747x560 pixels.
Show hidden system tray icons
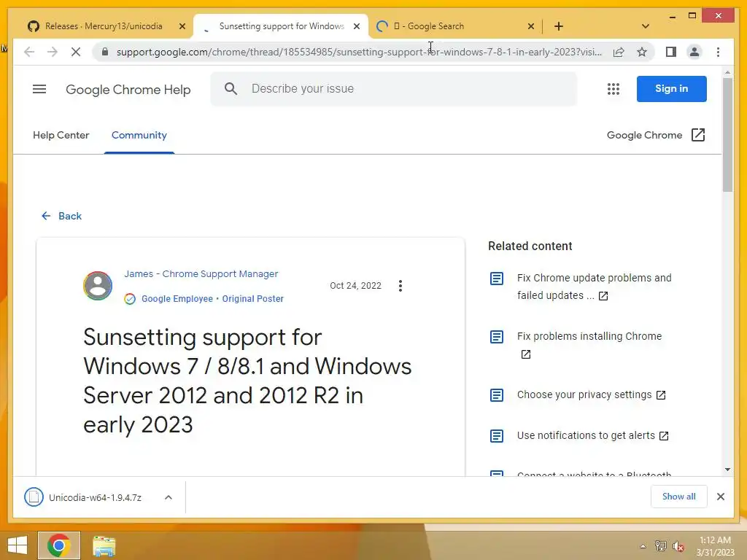click(643, 546)
